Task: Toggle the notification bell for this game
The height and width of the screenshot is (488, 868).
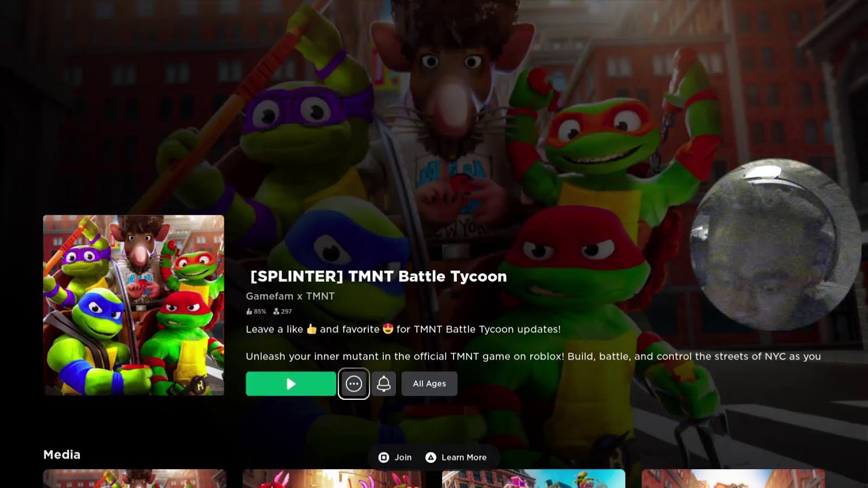Action: click(x=384, y=384)
